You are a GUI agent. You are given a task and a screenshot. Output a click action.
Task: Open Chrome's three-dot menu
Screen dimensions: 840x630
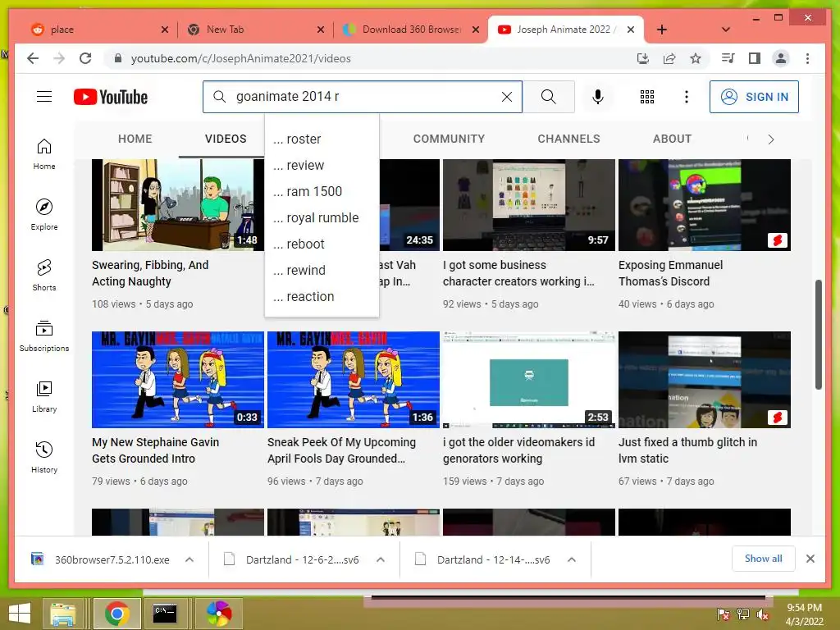807,58
